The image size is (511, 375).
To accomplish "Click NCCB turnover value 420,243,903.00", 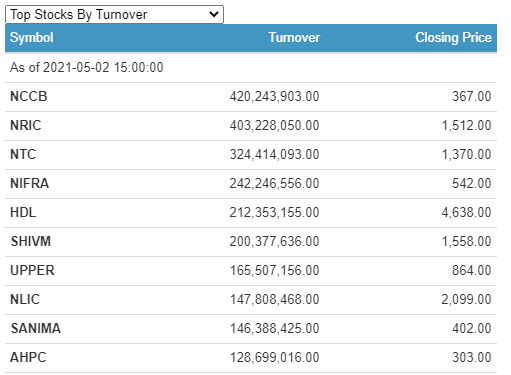I will click(274, 97).
